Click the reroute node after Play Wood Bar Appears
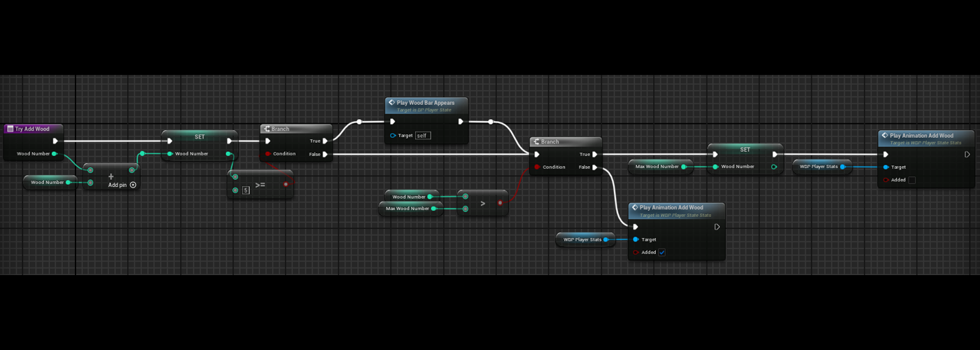980x350 pixels. 491,122
